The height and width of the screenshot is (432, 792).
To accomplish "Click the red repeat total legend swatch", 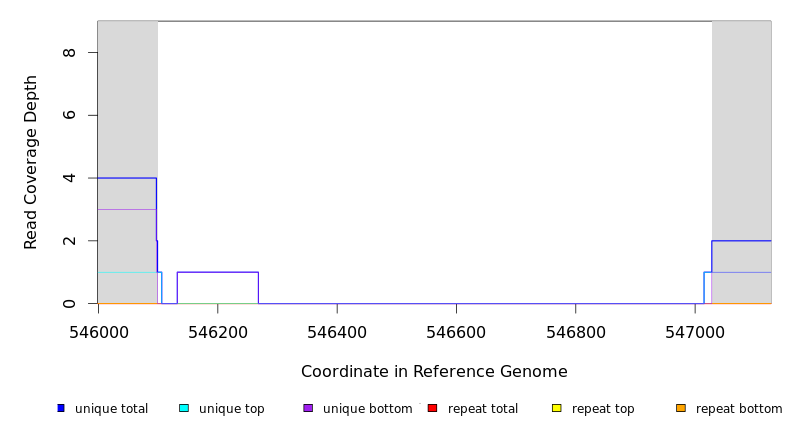I will (x=432, y=408).
